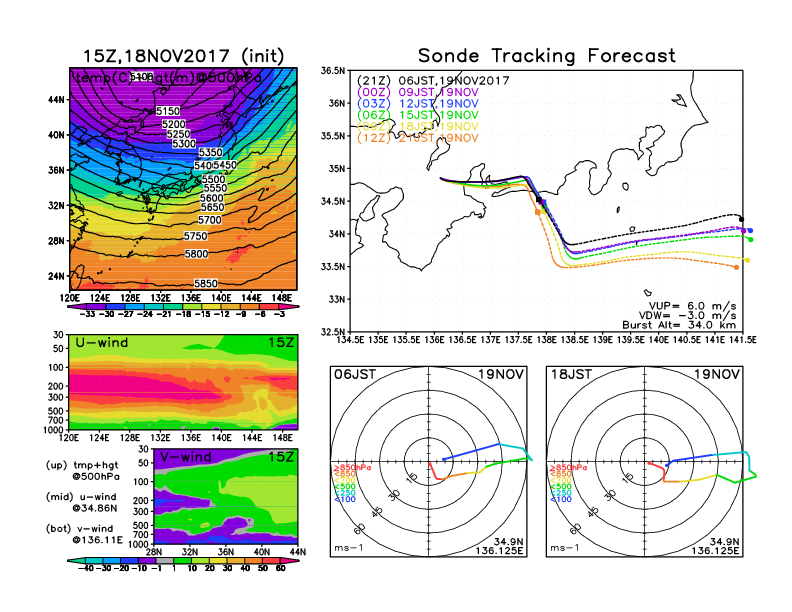Click the 5150 contour label on the map
The image size is (792, 612).
169,111
